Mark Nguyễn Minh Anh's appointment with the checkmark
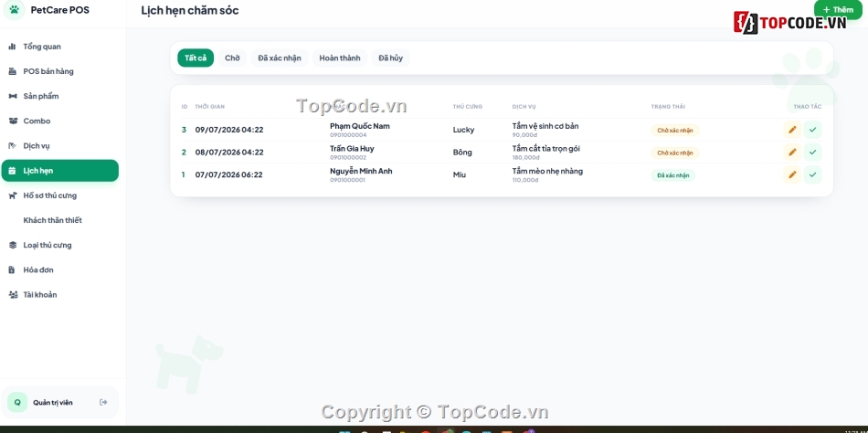The image size is (868, 433). coord(812,174)
